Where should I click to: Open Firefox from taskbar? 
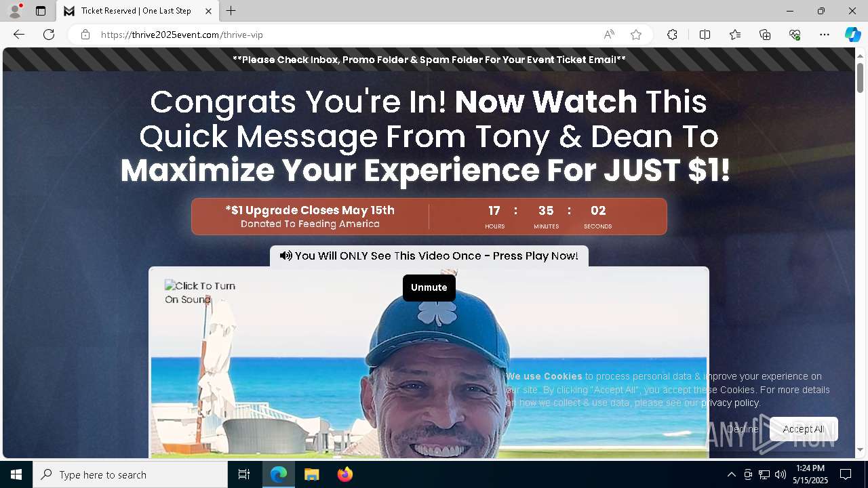[345, 474]
